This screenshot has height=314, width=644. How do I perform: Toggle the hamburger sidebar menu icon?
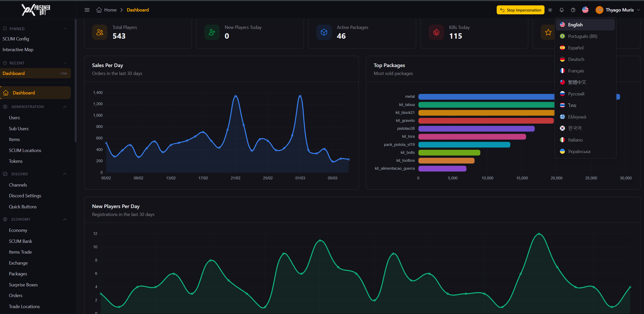[x=87, y=10]
